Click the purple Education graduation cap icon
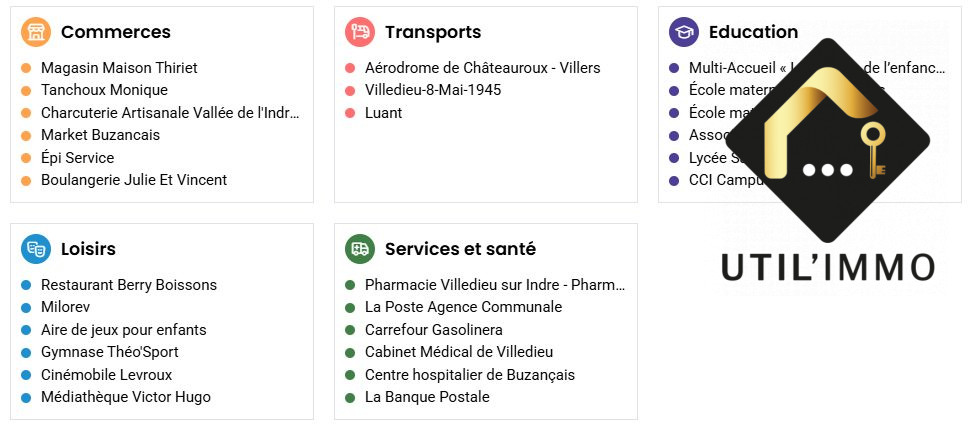This screenshot has width=969, height=427. [684, 32]
